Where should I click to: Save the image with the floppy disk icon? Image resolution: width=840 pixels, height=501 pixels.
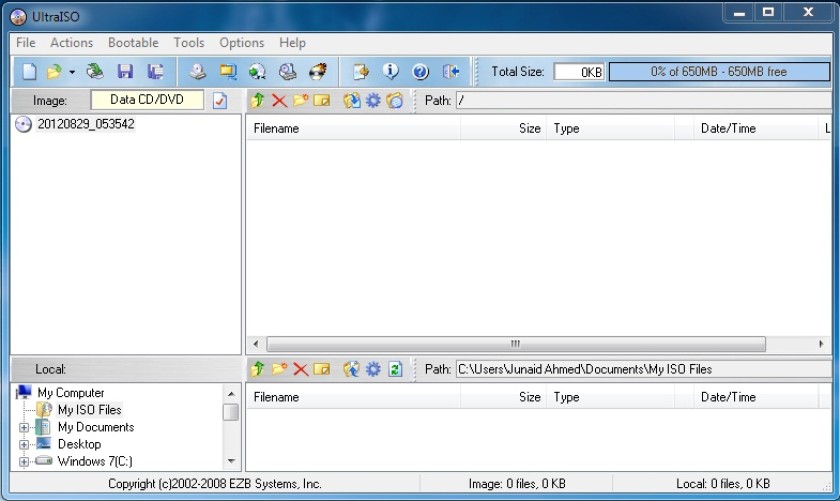coord(125,71)
